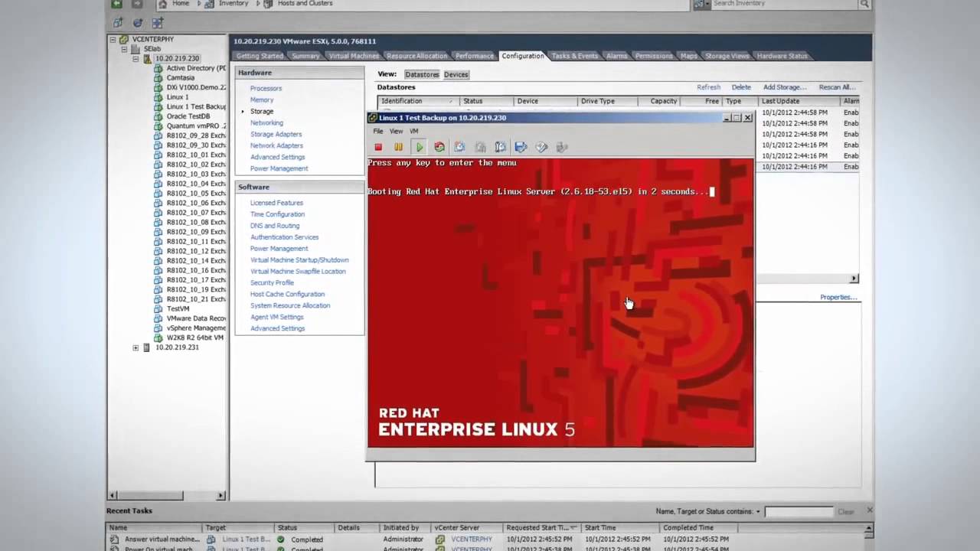The width and height of the screenshot is (980, 551).
Task: Open Licensed Features under Software
Action: pyautogui.click(x=276, y=203)
